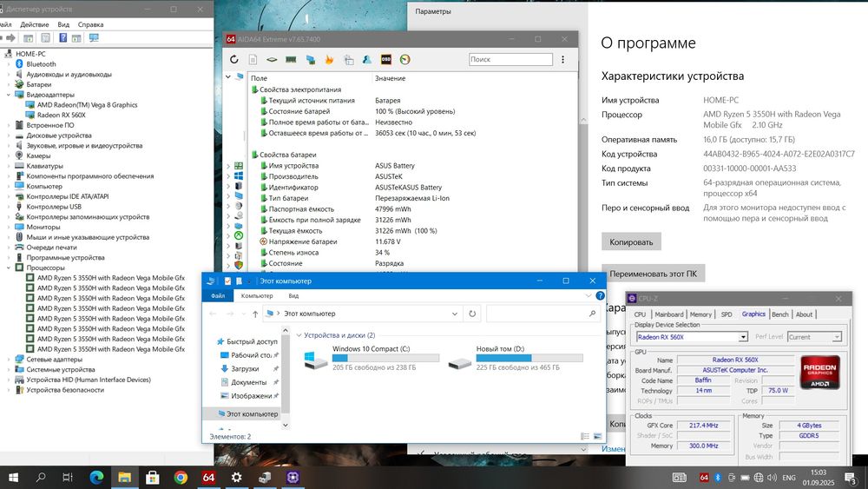Open Новый том (D:) drive
Viewport: 868px width, 489px height.
click(516, 358)
